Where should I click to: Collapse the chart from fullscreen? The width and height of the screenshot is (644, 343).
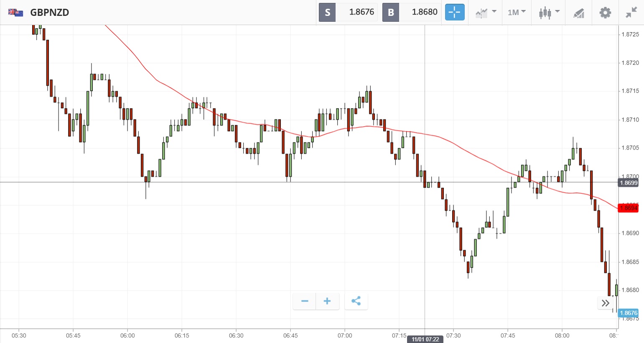(x=631, y=13)
